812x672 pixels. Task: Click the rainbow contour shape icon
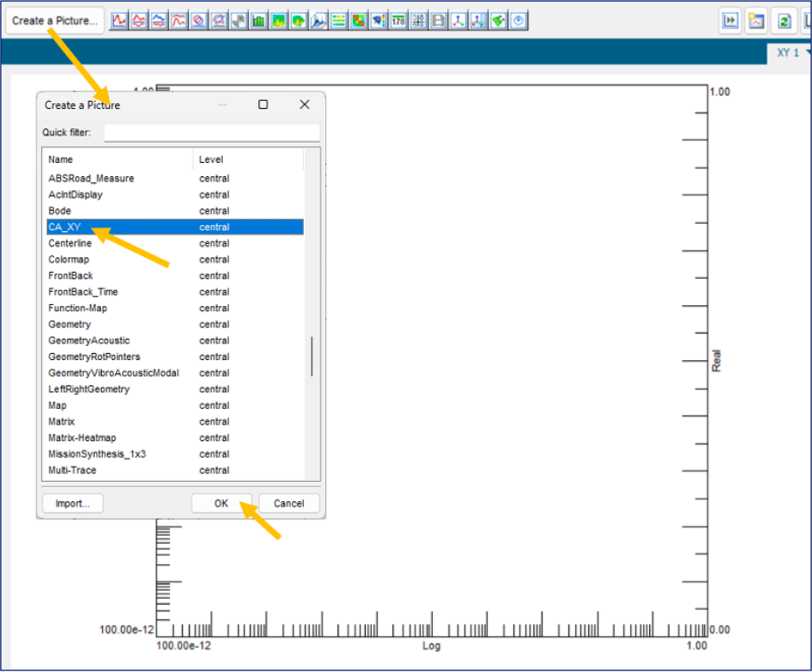(298, 21)
